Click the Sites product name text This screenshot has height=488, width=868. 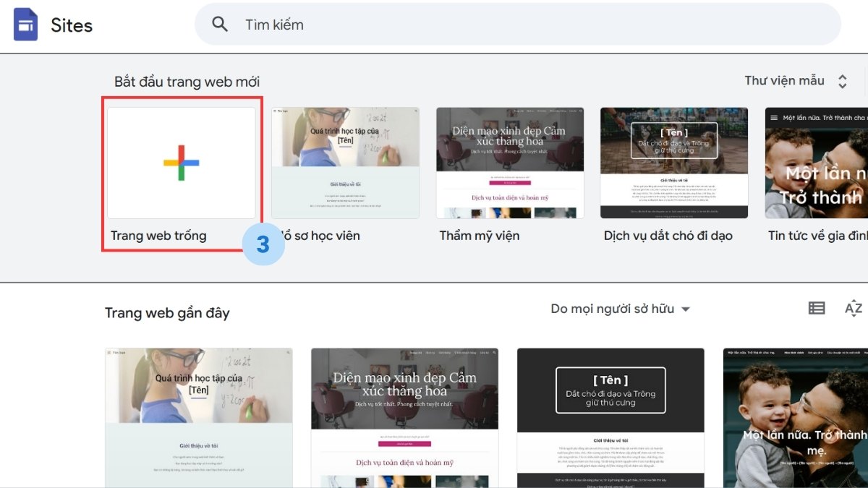(72, 25)
